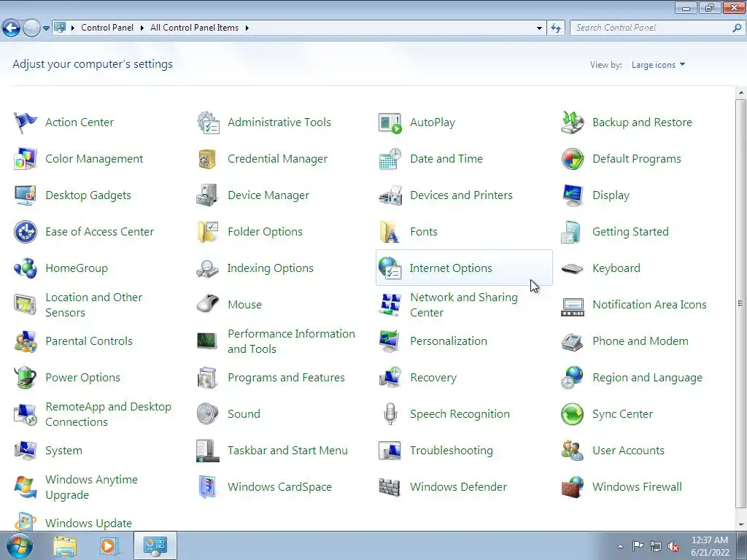This screenshot has height=560, width=747.
Task: Open the Recovery link
Action: tap(433, 378)
